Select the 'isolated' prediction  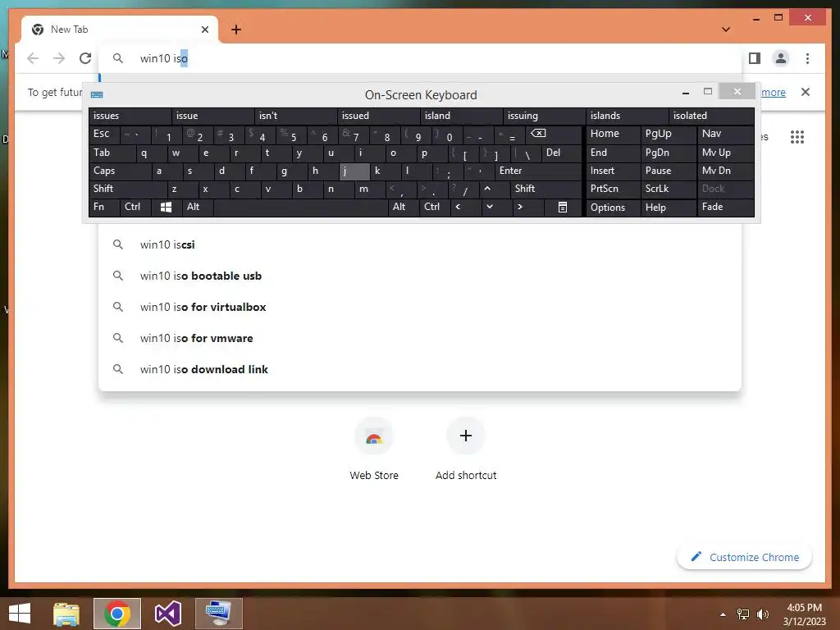711,116
